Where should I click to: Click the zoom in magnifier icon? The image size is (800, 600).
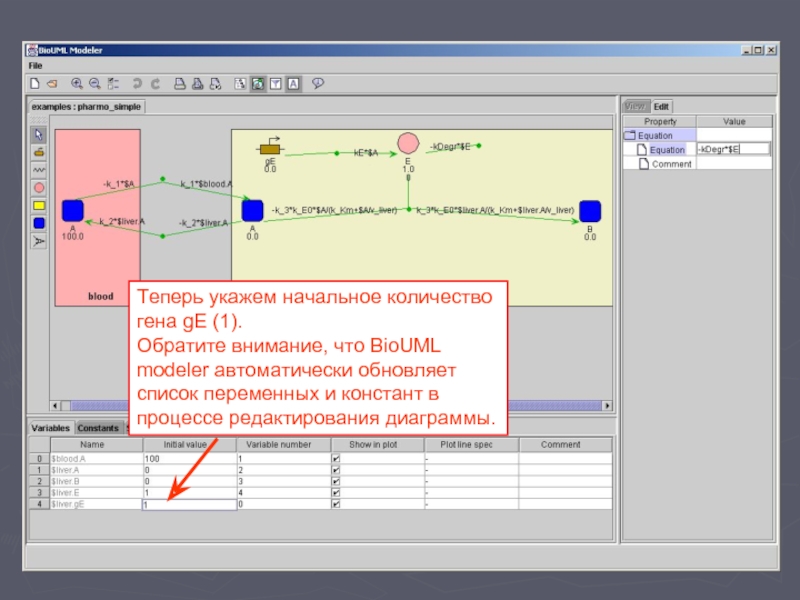[x=77, y=84]
